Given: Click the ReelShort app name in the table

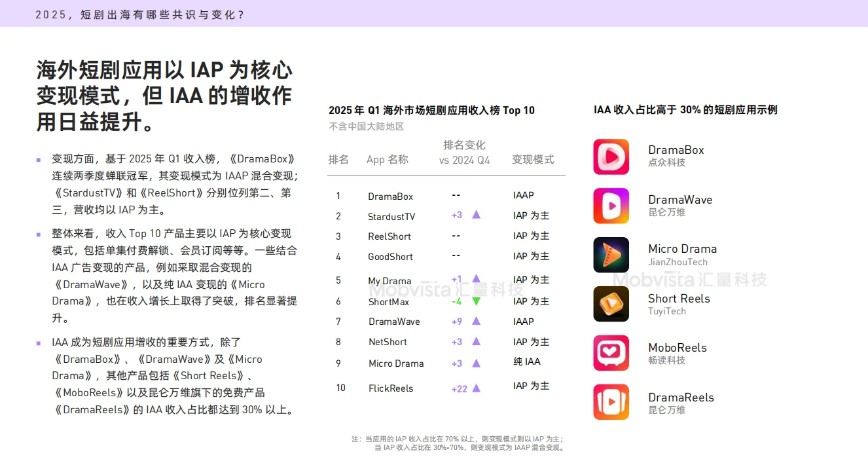Looking at the screenshot, I should [x=389, y=236].
